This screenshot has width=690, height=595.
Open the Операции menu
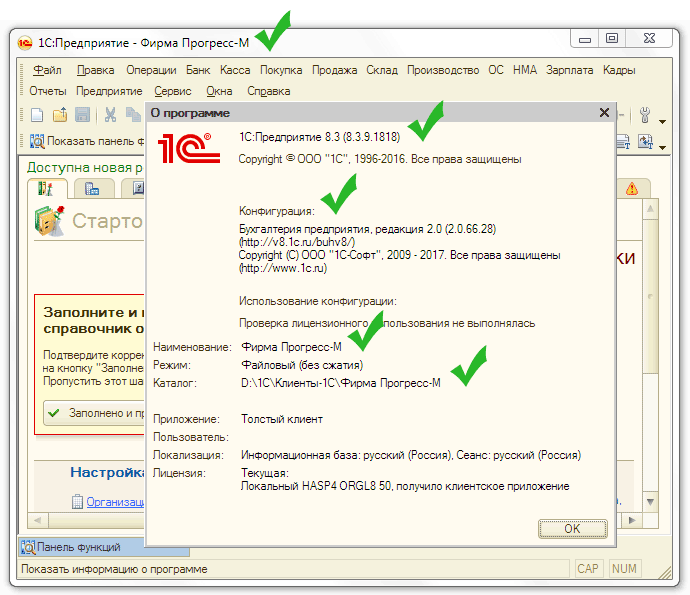tap(151, 70)
